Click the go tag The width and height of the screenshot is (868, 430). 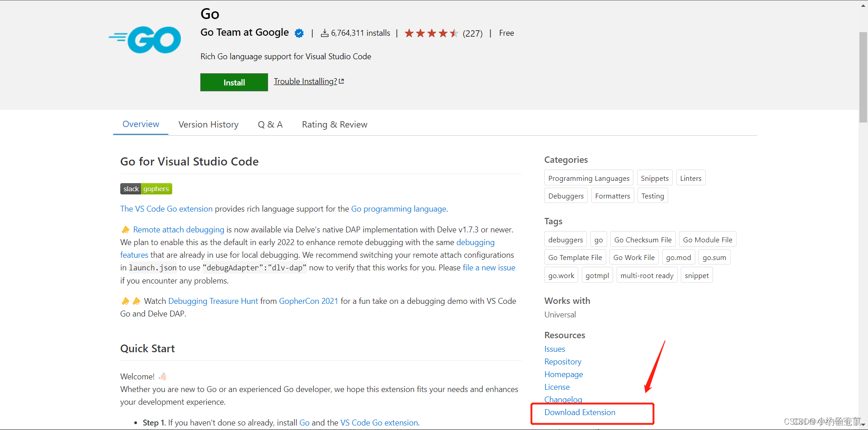tap(599, 240)
